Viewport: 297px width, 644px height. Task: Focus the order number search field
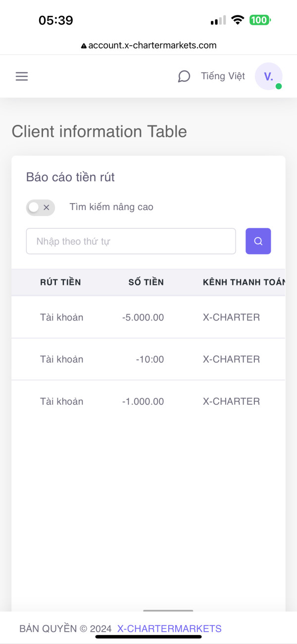131,241
